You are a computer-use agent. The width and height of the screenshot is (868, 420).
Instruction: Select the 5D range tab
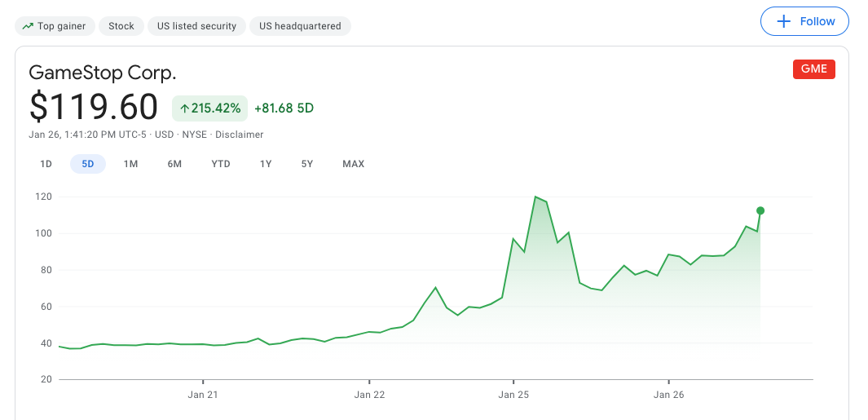(88, 164)
